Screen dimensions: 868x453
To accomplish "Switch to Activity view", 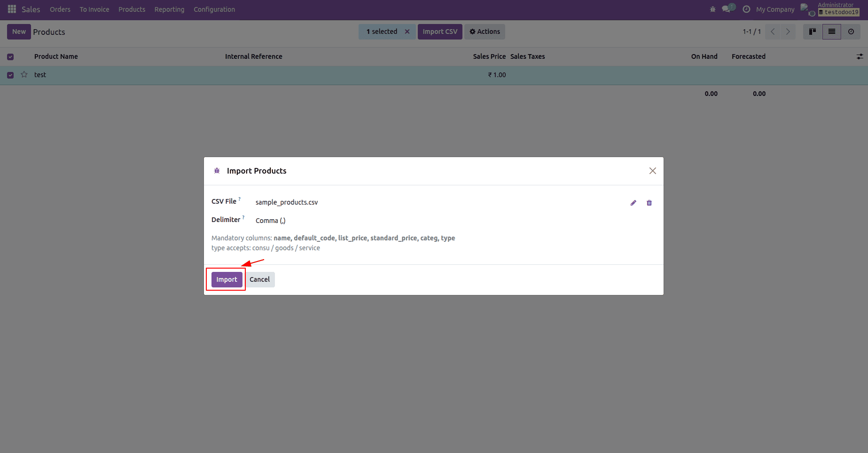I will click(851, 32).
